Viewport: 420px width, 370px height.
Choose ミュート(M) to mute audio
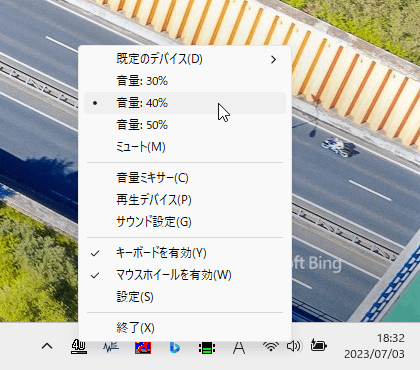(x=185, y=147)
